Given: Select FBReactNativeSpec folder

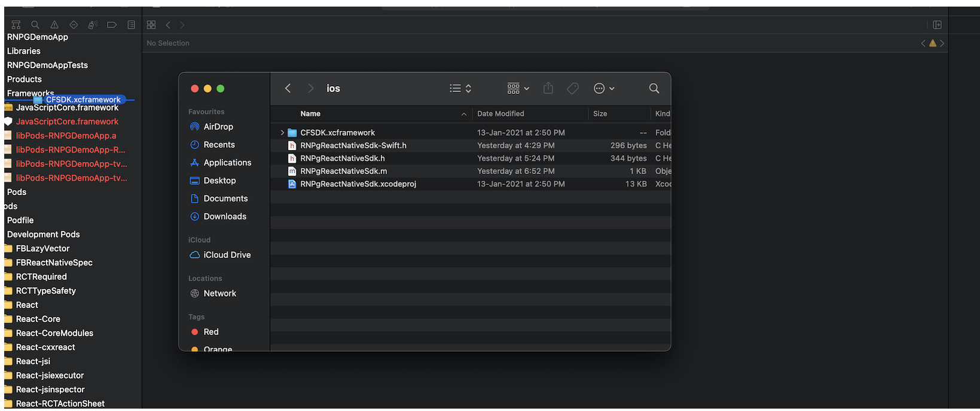Looking at the screenshot, I should [x=54, y=263].
